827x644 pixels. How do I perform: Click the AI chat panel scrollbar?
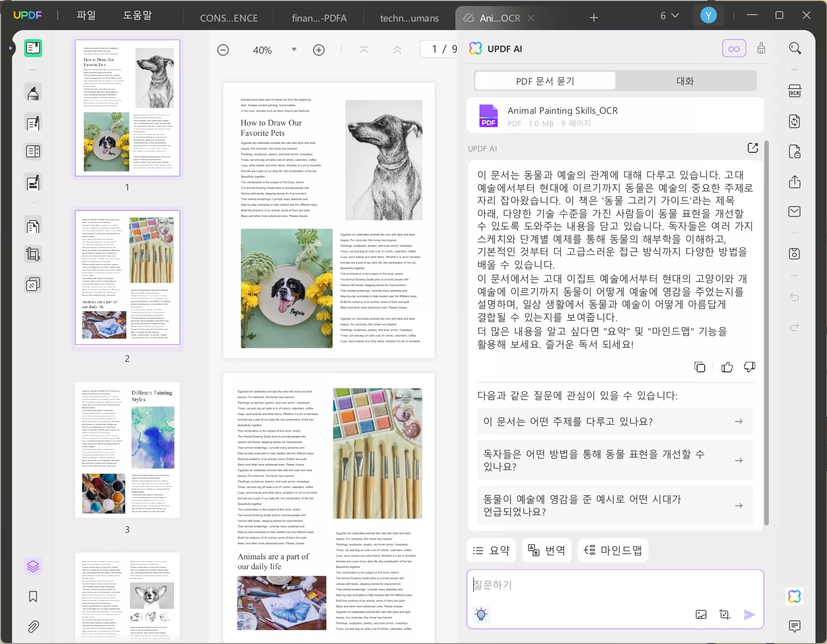[x=766, y=333]
